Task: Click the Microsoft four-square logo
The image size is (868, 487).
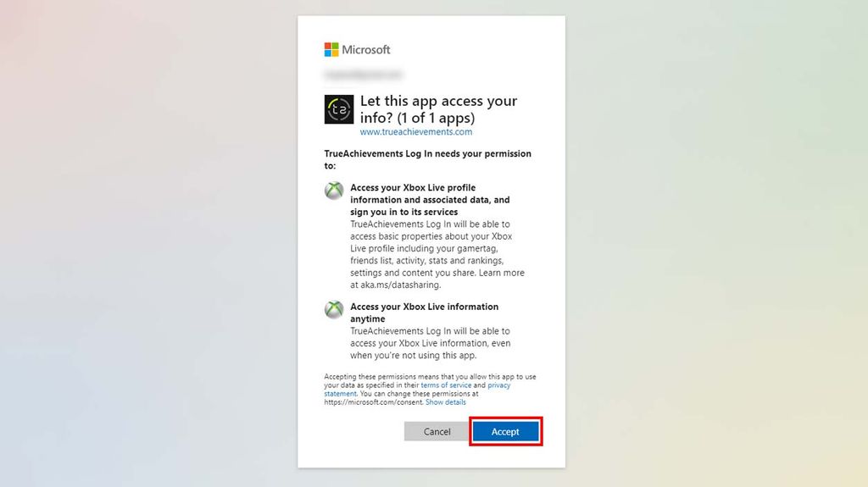Action: tap(331, 50)
